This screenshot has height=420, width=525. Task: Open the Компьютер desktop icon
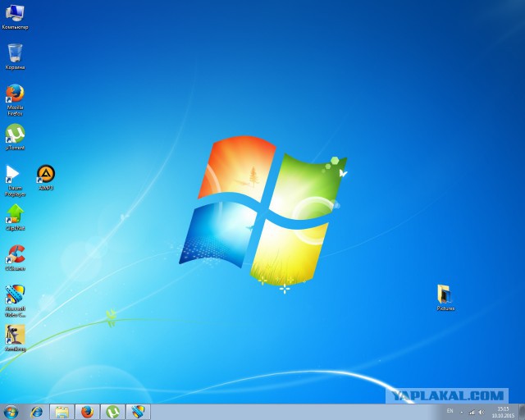coord(15,16)
